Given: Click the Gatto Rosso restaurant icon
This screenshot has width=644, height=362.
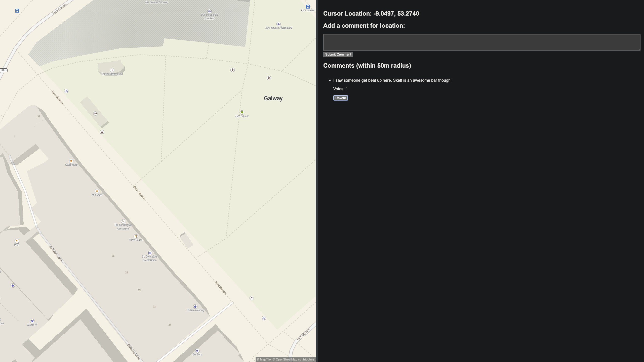Looking at the screenshot, I should (136, 236).
